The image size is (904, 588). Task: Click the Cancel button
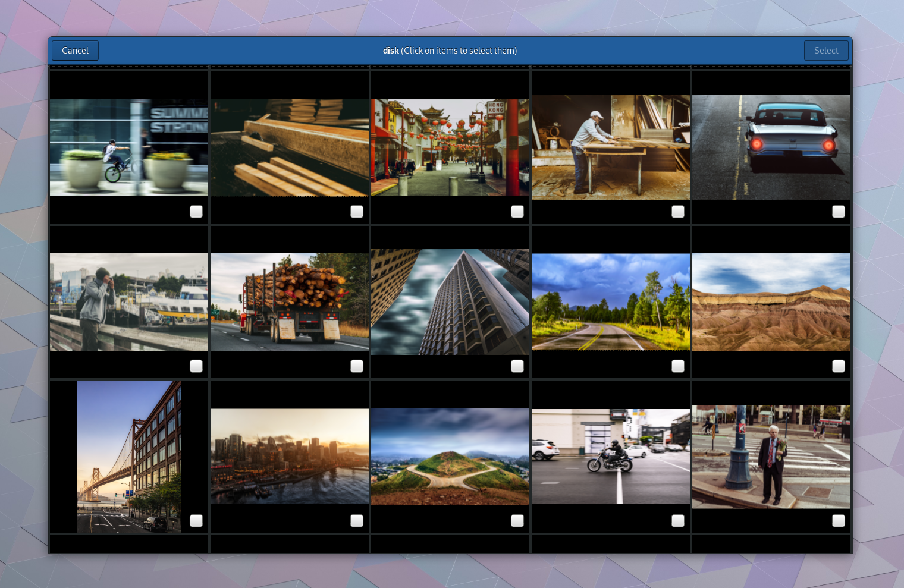75,51
